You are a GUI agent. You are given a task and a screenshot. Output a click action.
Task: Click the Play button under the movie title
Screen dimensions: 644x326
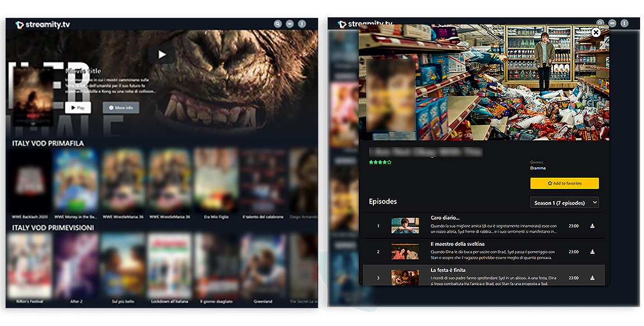click(78, 107)
